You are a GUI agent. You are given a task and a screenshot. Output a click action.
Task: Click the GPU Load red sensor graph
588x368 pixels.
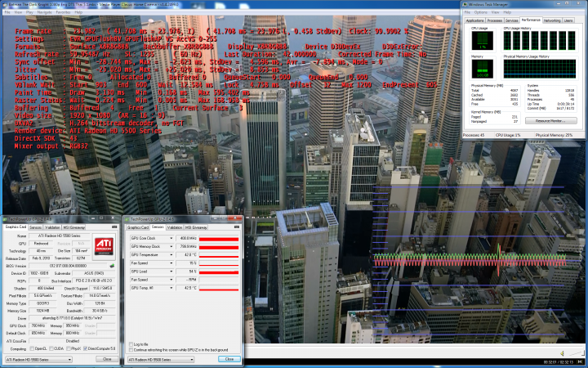219,272
